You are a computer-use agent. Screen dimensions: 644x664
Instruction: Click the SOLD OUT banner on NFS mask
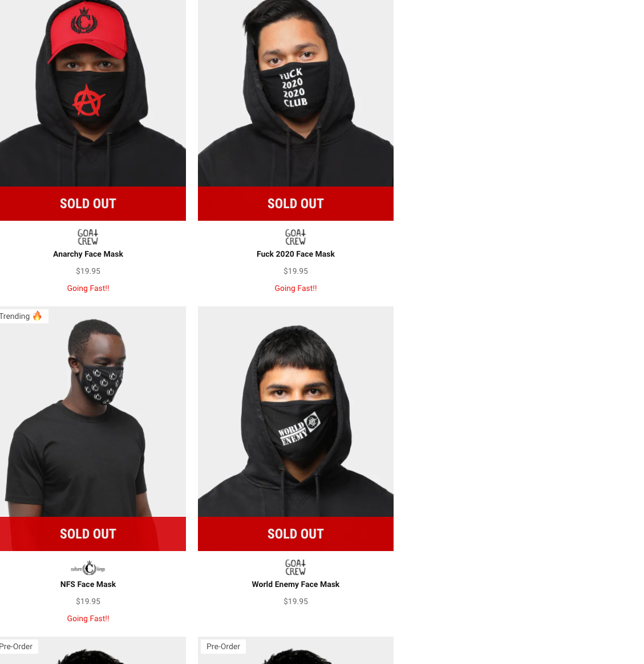point(93,534)
